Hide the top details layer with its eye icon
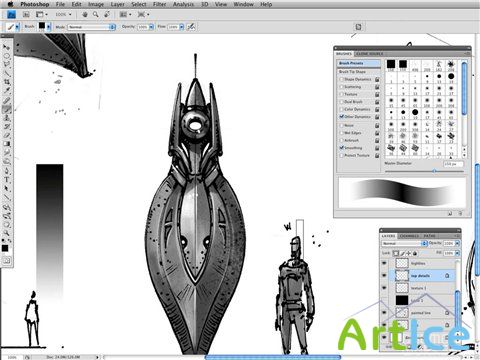This screenshot has width=480, height=360. point(384,275)
